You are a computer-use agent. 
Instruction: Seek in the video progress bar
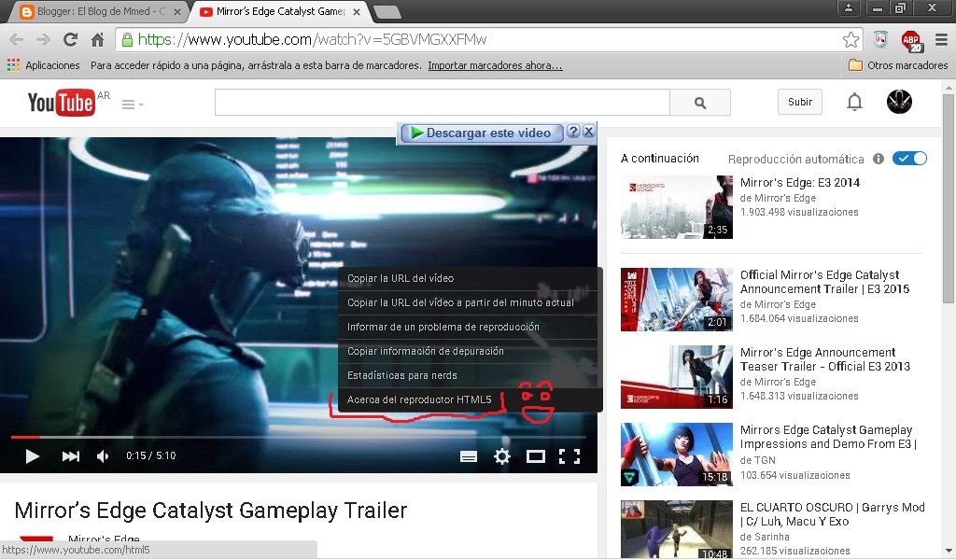click(298, 437)
